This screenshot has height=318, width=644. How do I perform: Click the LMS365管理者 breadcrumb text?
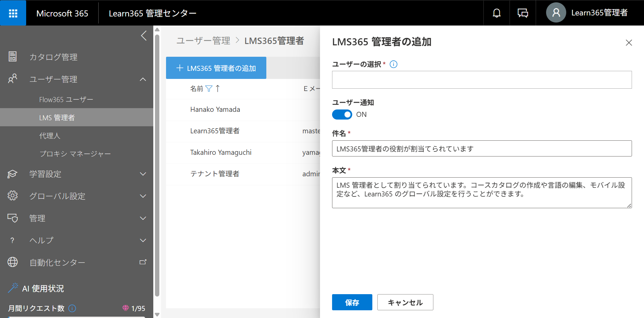[274, 41]
